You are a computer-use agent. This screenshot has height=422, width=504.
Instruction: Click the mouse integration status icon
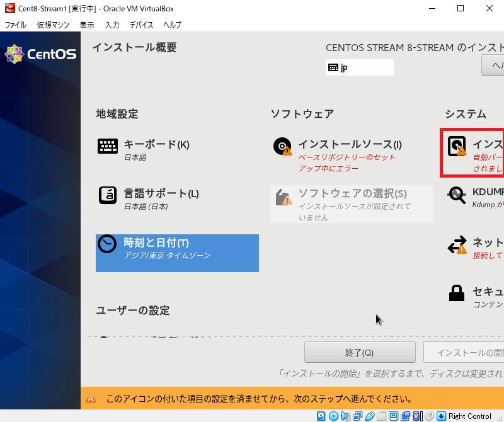coord(430,416)
